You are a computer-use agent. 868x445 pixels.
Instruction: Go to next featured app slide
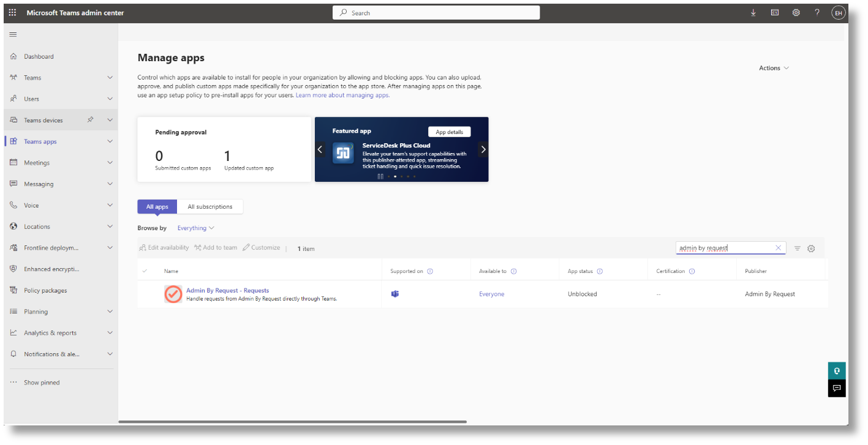(483, 149)
